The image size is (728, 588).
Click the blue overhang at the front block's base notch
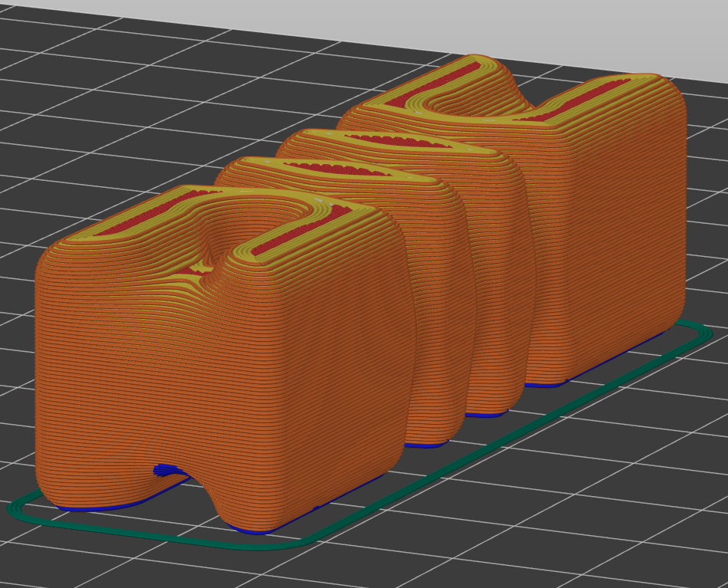click(169, 470)
